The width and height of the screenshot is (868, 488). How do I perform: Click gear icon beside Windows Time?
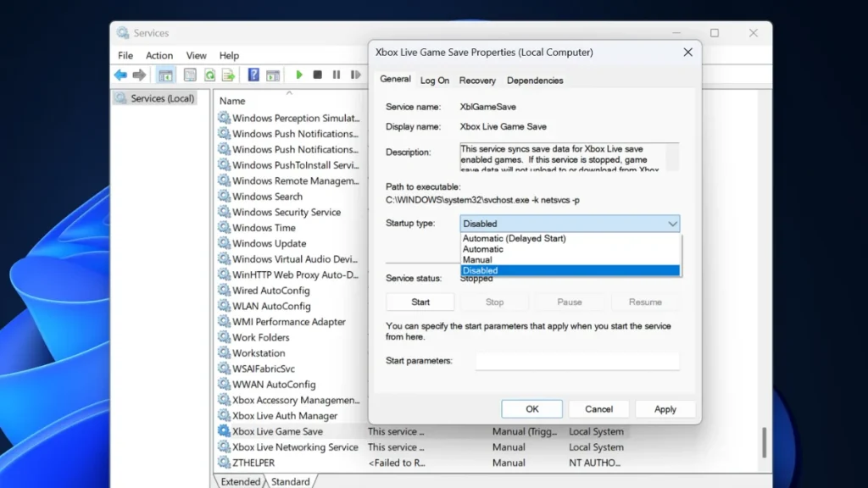click(224, 227)
